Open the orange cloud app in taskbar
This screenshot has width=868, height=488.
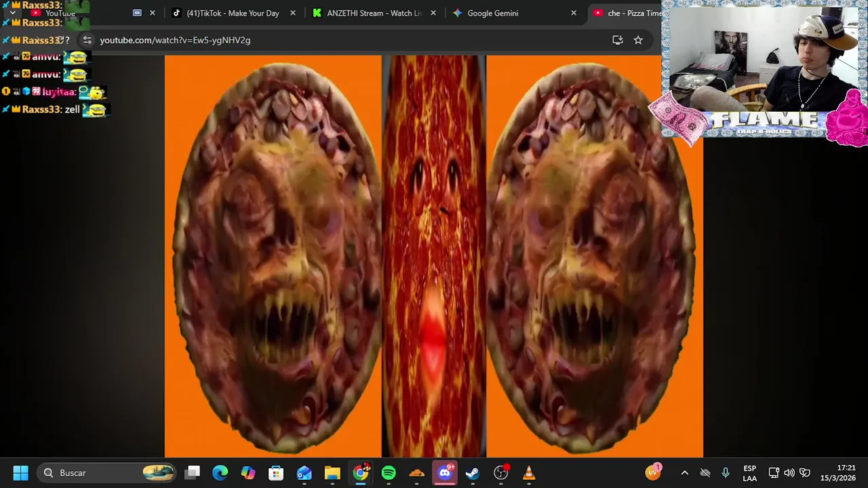coord(417,472)
